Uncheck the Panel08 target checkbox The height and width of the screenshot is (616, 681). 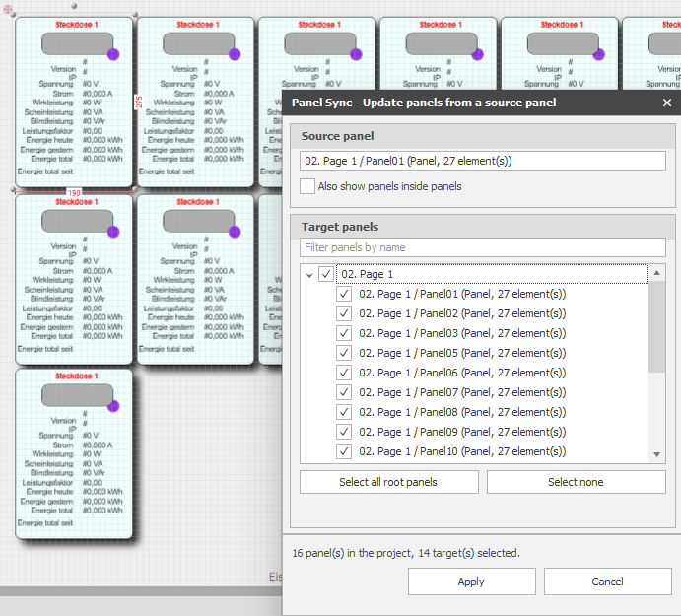click(344, 412)
